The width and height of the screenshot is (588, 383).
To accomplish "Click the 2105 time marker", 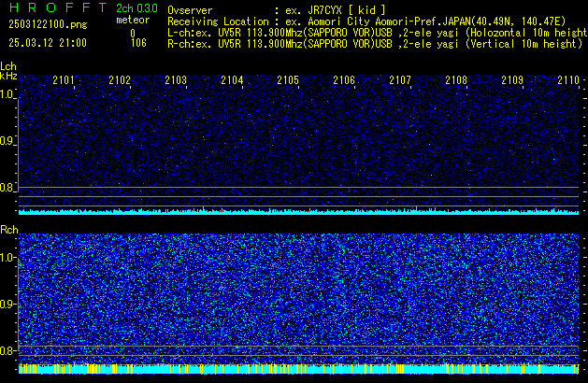I will click(x=288, y=80).
